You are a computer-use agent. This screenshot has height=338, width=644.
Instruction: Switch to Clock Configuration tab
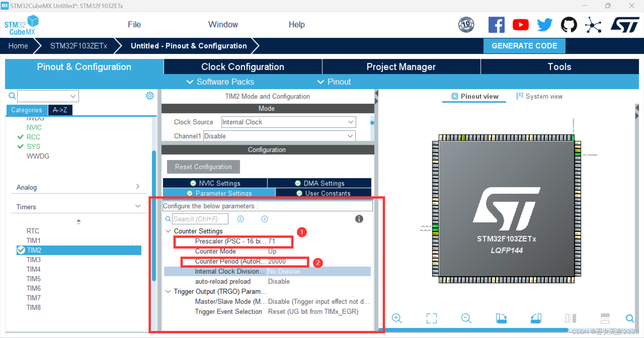tap(243, 67)
